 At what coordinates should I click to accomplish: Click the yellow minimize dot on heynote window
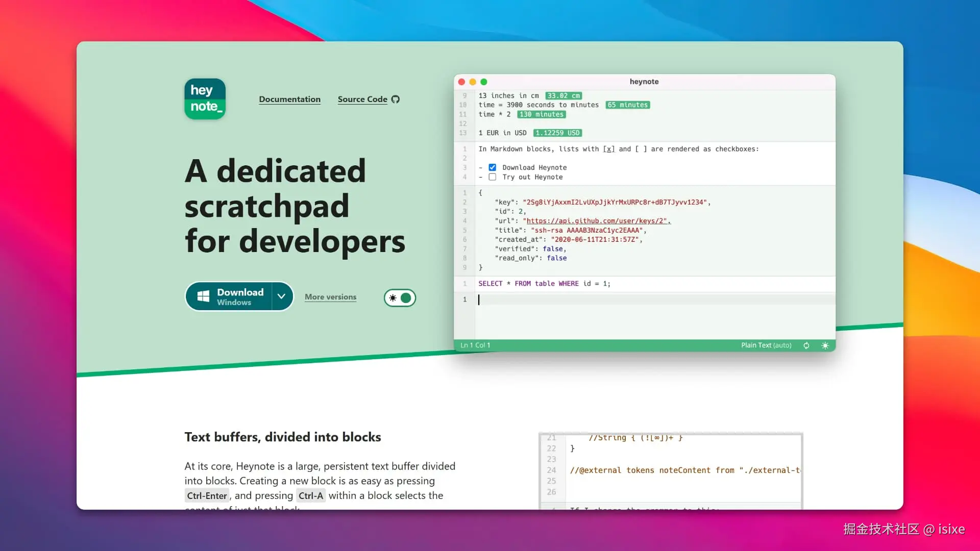[473, 82]
